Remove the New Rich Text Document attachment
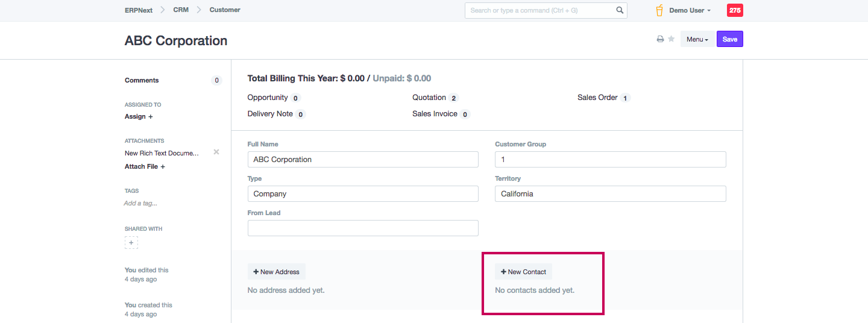868x323 pixels. pos(216,152)
